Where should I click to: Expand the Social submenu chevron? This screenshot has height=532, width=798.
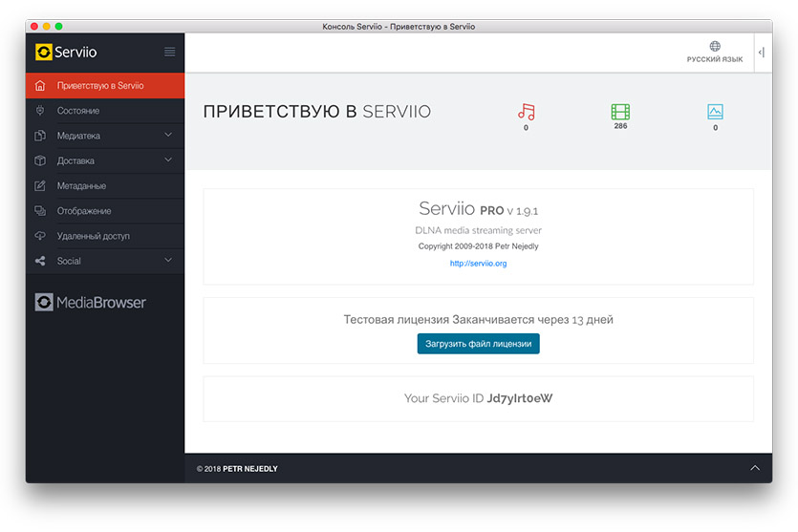(x=168, y=260)
